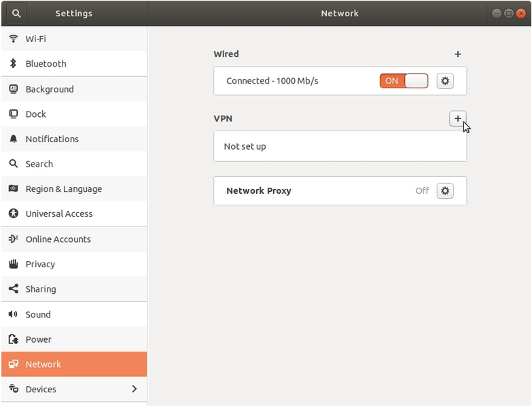The height and width of the screenshot is (406, 532).
Task: Add a new VPN connection
Action: (458, 118)
